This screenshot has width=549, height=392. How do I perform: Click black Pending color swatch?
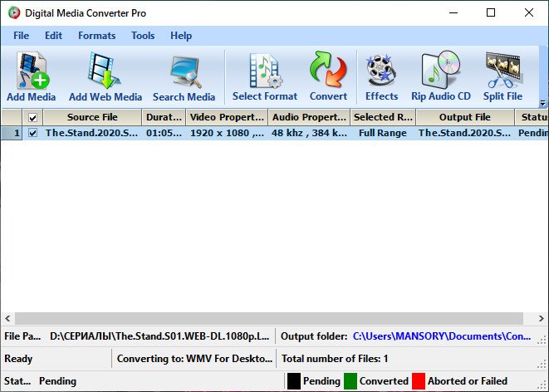point(294,381)
